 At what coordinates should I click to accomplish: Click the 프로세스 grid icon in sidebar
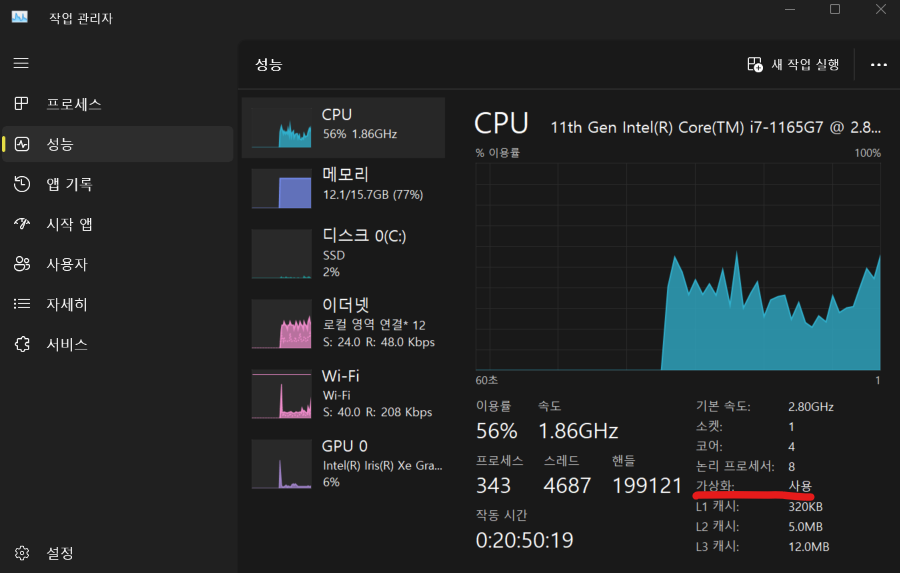tap(21, 104)
